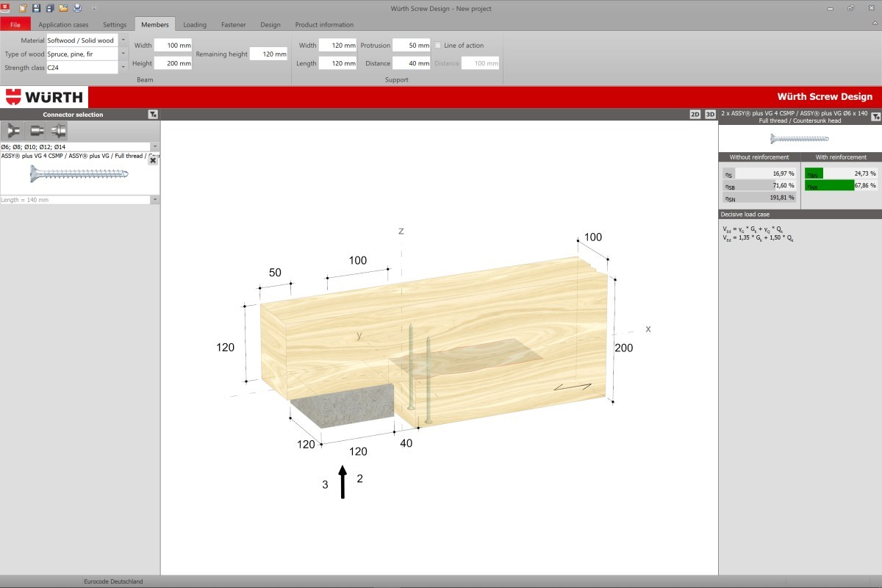Select the cylinder head connector type icon

click(35, 131)
